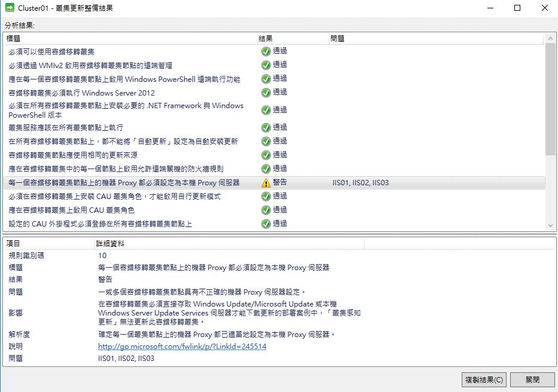The width and height of the screenshot is (558, 392).
Task: Maximize the Cluster01 window
Action: [x=517, y=8]
